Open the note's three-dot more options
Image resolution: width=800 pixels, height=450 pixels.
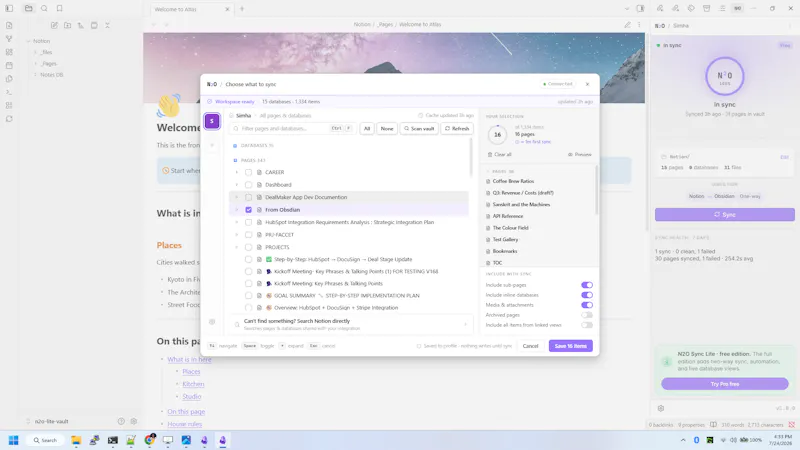[x=639, y=24]
